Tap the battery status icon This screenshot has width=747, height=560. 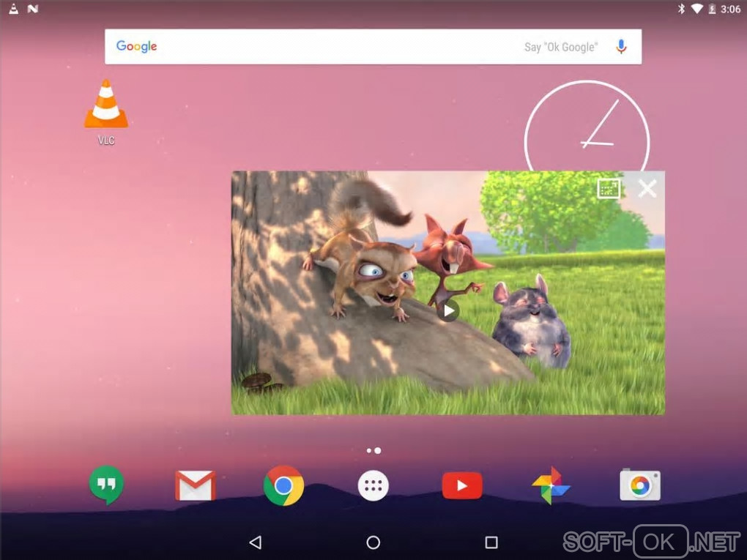712,9
